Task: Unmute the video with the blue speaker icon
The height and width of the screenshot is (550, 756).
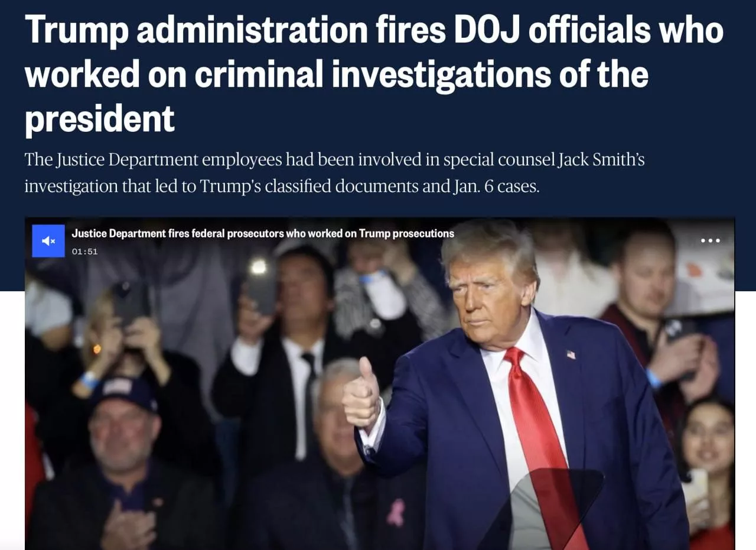Action: tap(48, 241)
